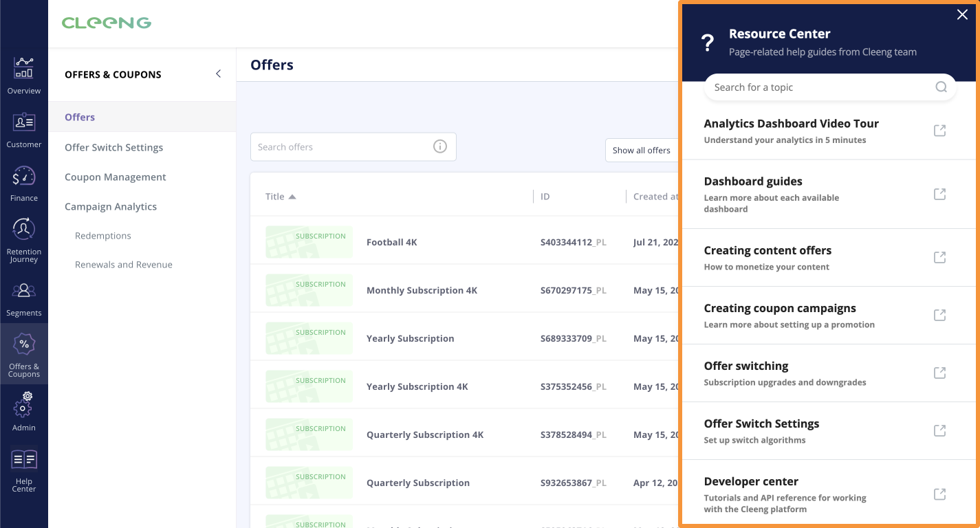The image size is (980, 528).
Task: Open the Developer center resource
Action: coord(751,481)
